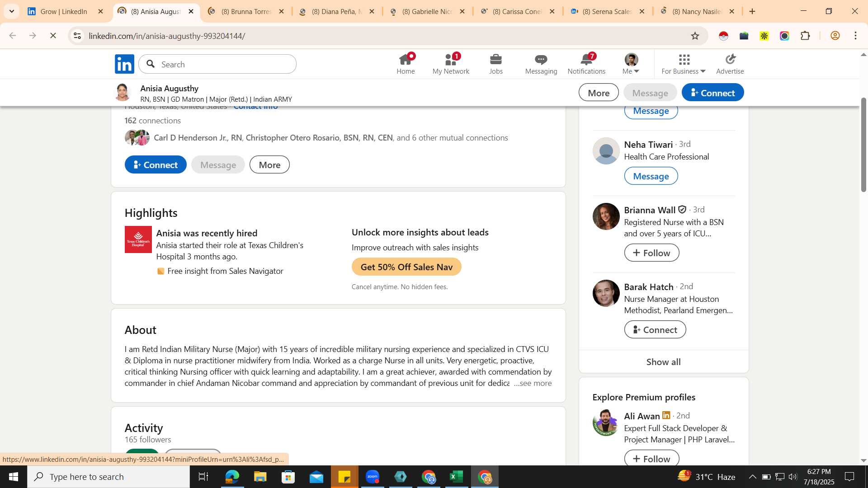Message Neha Tiwari
The width and height of the screenshot is (868, 488).
point(651,176)
